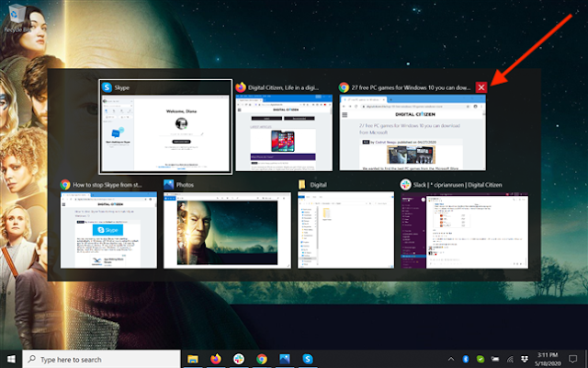Viewport: 588px width, 368px height.
Task: Open the Action Center notifications
Action: [574, 359]
